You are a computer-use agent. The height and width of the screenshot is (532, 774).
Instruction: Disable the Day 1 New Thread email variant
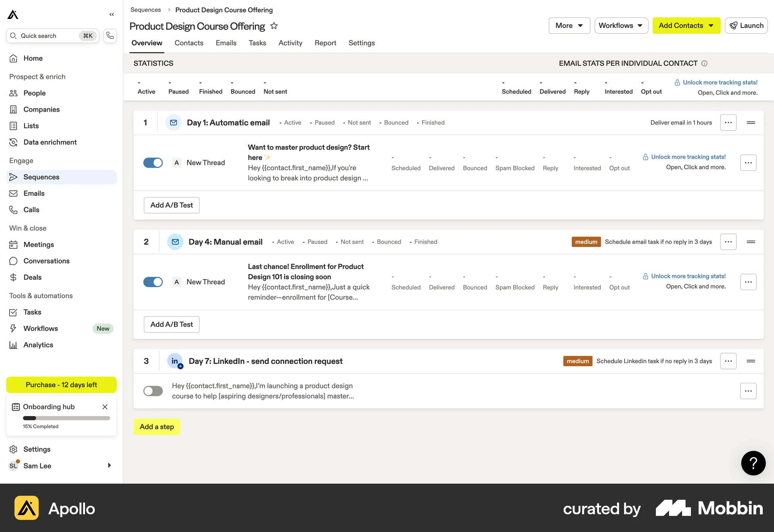[x=153, y=162]
